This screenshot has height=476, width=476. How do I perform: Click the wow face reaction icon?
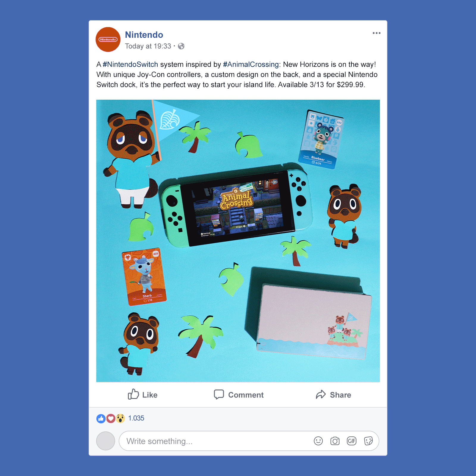click(120, 419)
